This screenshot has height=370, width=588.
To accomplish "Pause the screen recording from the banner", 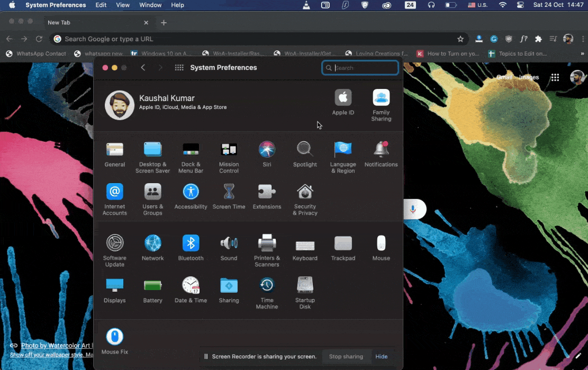I will (x=206, y=356).
